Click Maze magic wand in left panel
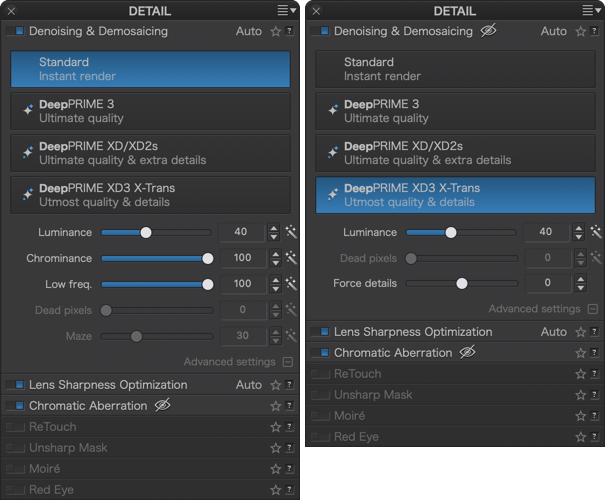 pyautogui.click(x=291, y=336)
